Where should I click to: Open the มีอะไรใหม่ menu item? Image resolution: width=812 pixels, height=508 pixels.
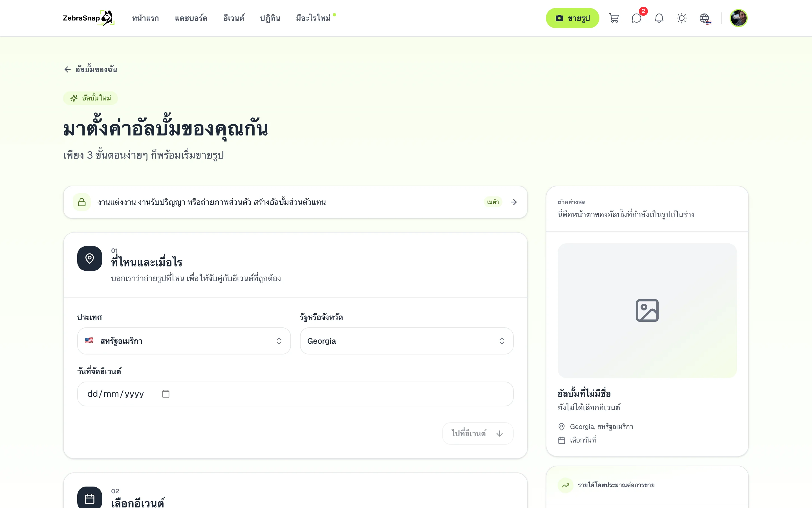pos(313,18)
